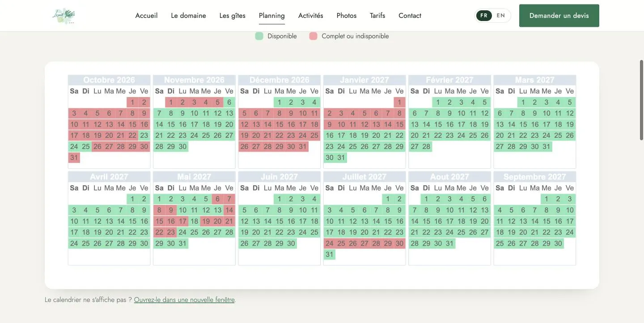644x323 pixels.
Task: Select day 1 in Janvier 2027
Action: click(x=399, y=102)
